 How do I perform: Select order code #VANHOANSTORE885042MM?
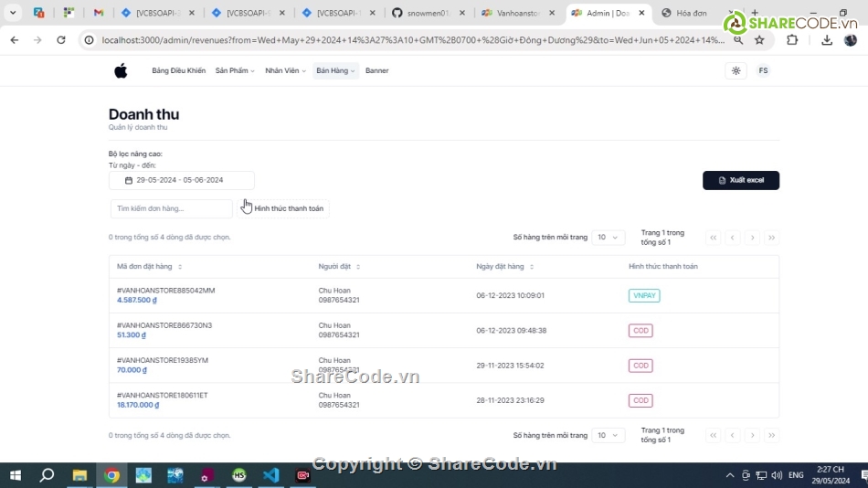tap(165, 291)
